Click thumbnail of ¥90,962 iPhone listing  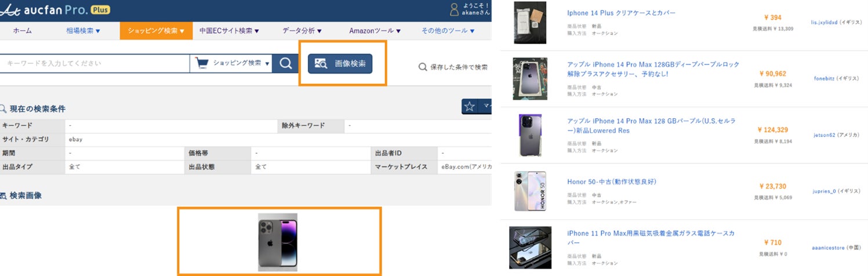click(530, 78)
